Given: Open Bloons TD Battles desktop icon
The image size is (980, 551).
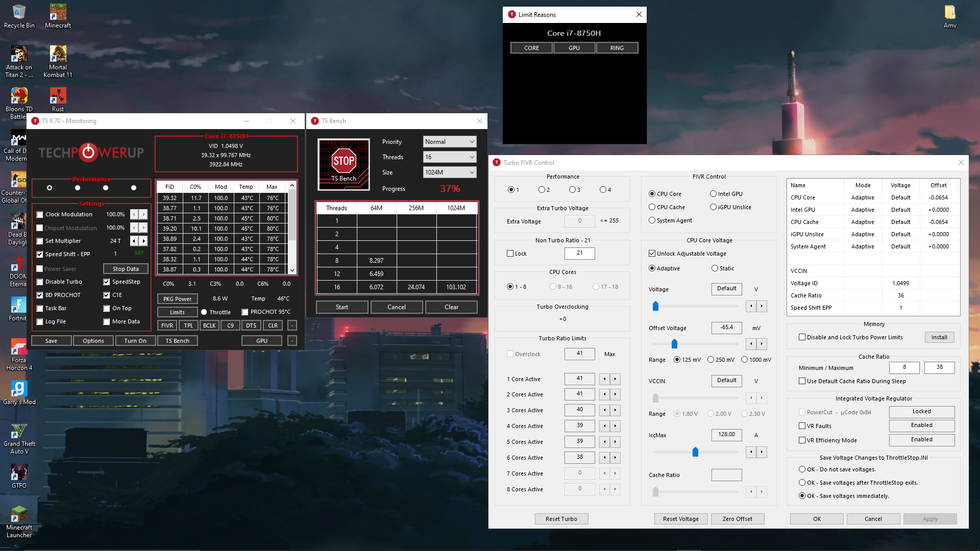Looking at the screenshot, I should tap(18, 104).
